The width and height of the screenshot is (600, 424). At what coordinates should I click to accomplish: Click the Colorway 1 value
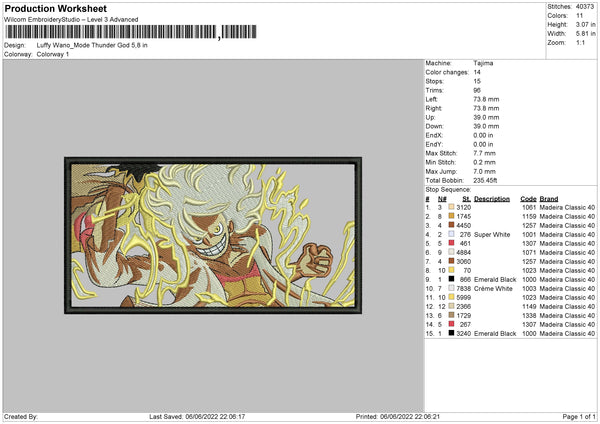click(53, 54)
